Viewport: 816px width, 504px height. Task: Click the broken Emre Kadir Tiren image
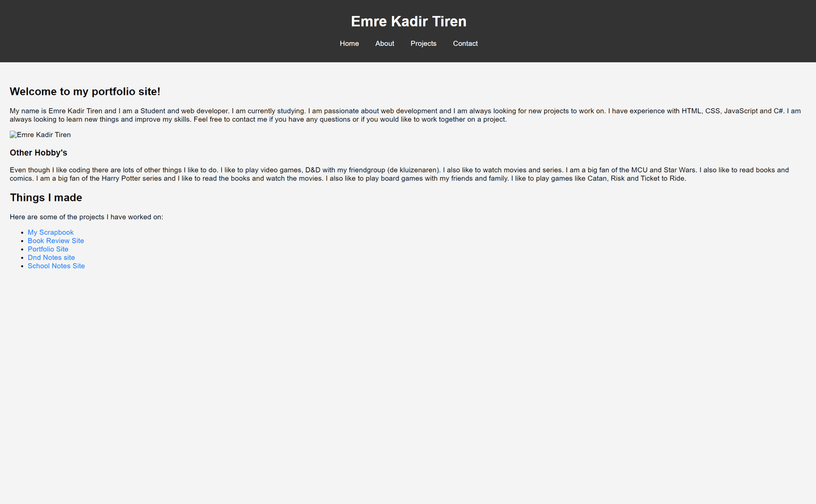coord(40,135)
